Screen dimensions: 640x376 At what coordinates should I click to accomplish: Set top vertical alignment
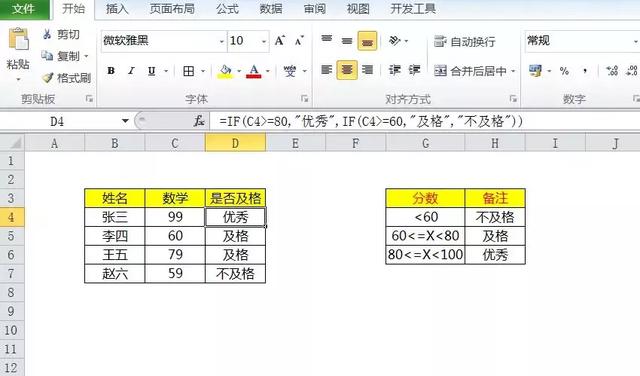(327, 40)
